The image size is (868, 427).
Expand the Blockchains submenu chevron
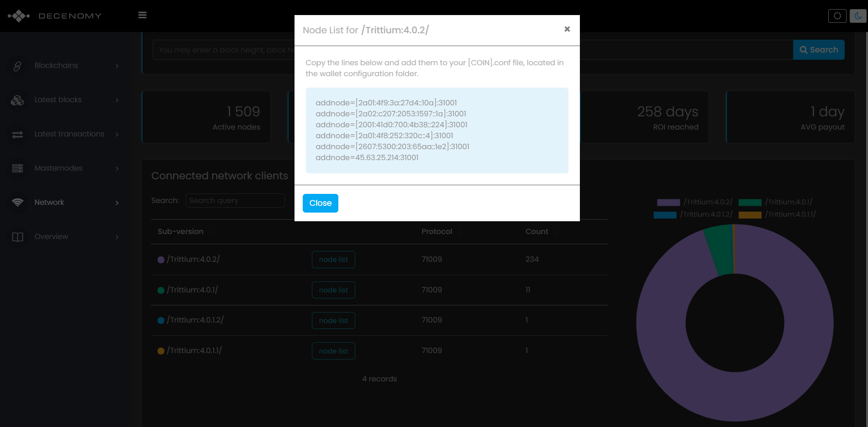coord(117,66)
